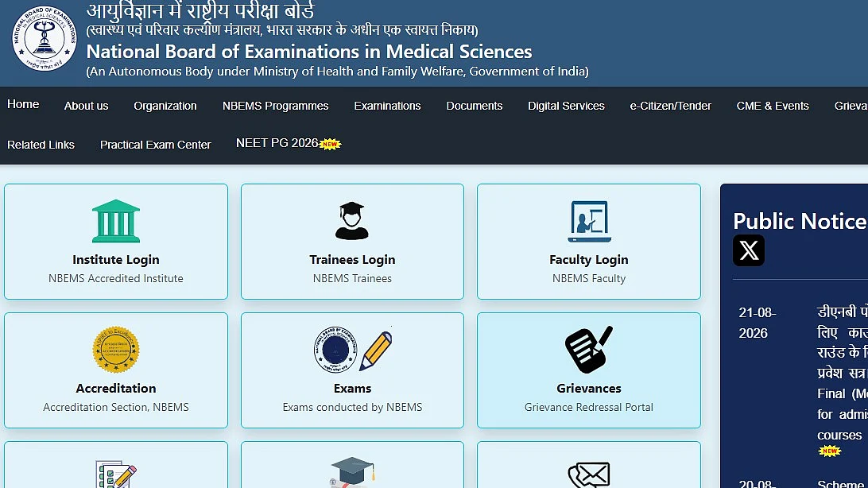Open the NEET PG 2026 link
Image resolution: width=868 pixels, height=488 pixels.
click(x=277, y=143)
